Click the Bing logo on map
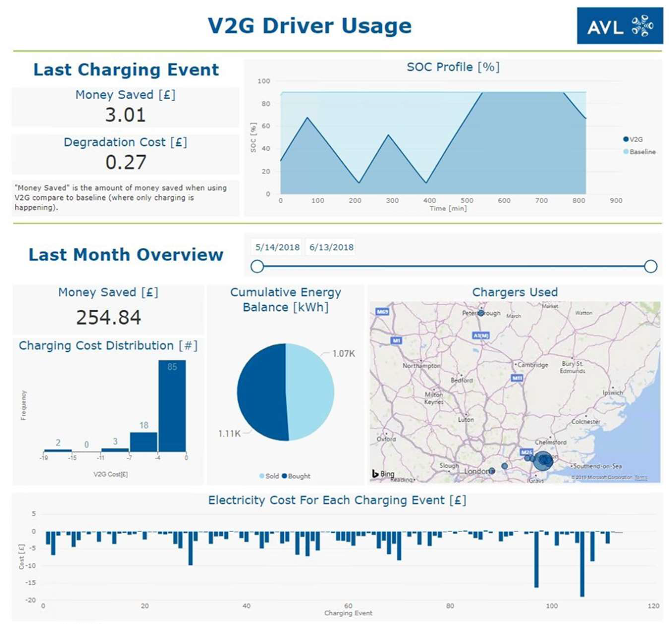Screen dimensions: 672x624 coord(383,473)
